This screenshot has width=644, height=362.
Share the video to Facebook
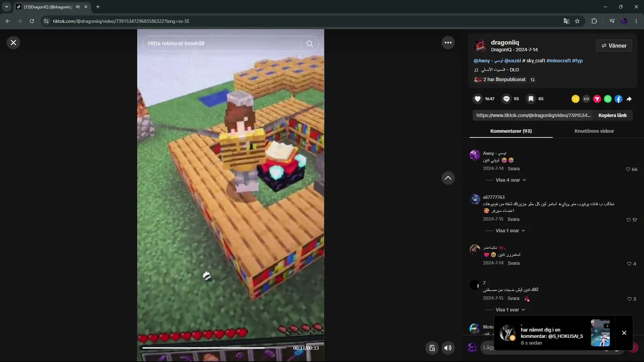(x=618, y=99)
